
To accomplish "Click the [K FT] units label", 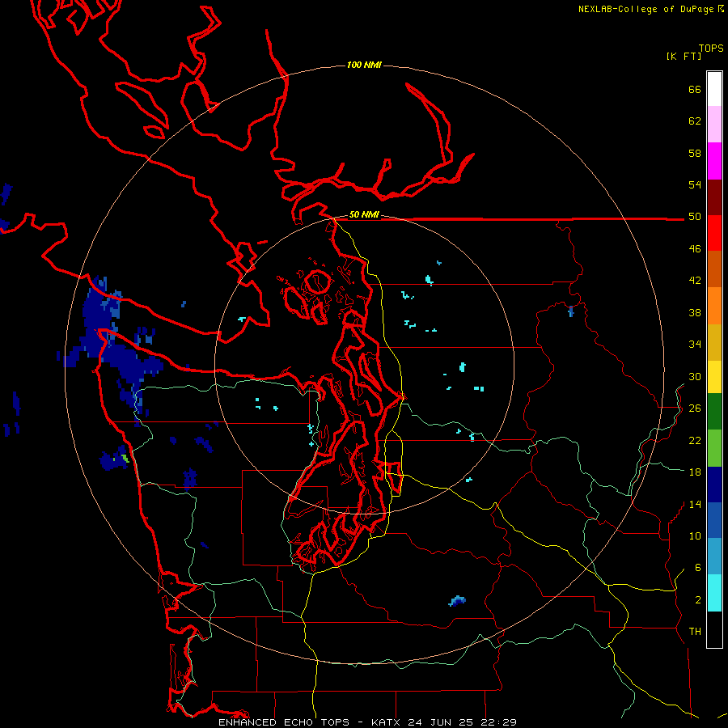I will (684, 56).
